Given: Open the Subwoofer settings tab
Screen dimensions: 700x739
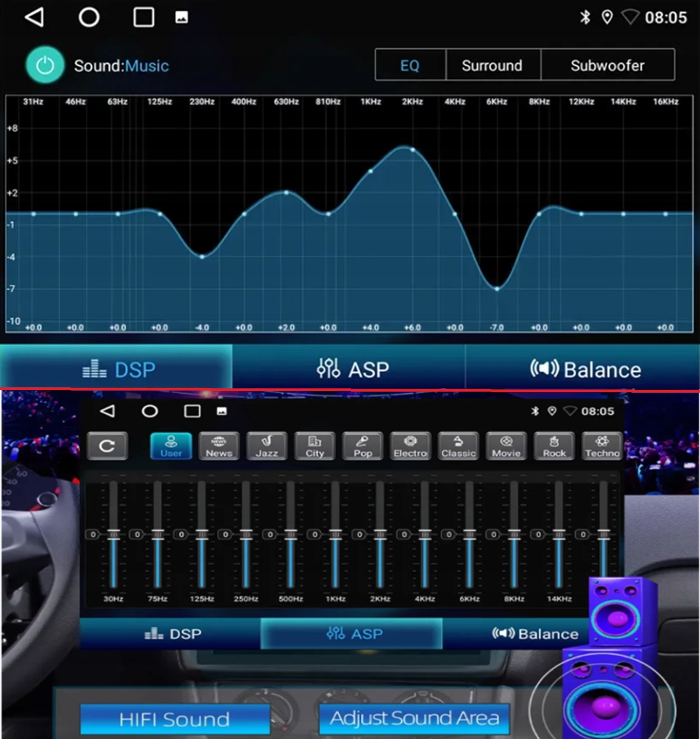Looking at the screenshot, I should pyautogui.click(x=607, y=65).
